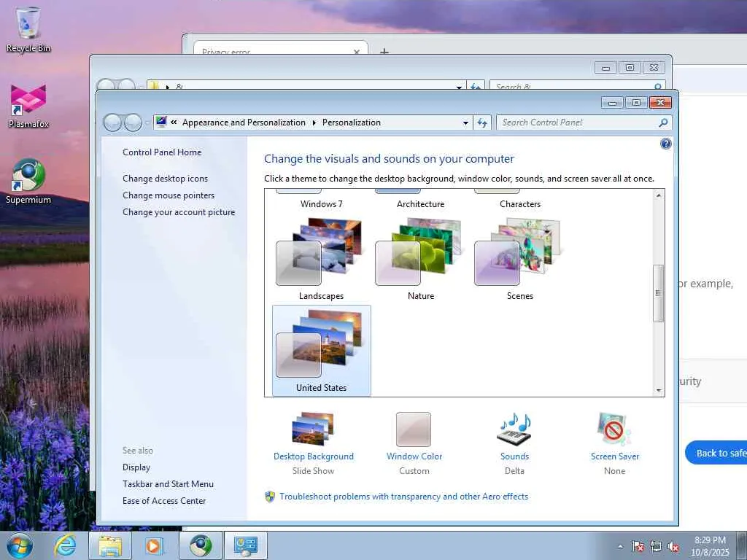Open Internet Explorer from the taskbar
Image resolution: width=747 pixels, height=560 pixels.
click(65, 545)
